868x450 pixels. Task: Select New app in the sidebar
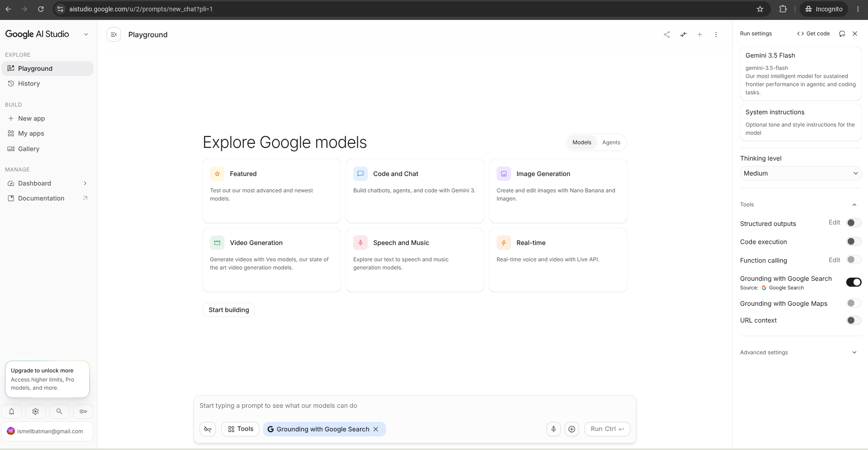48,118
